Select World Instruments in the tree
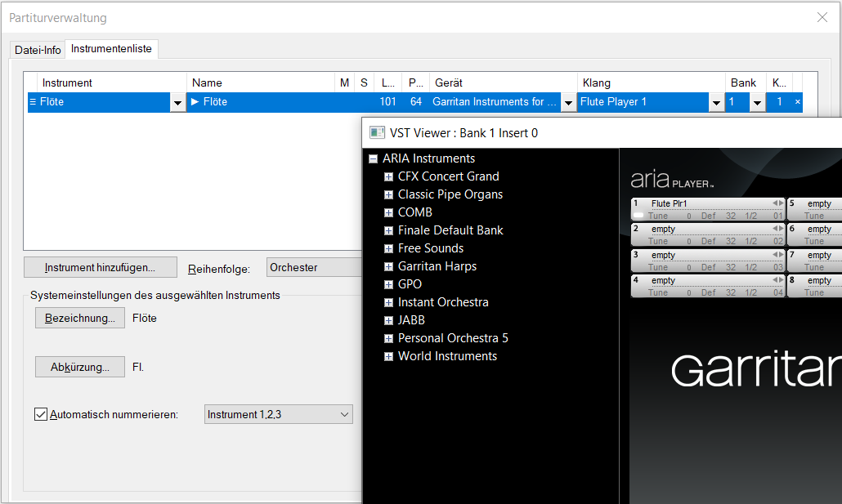This screenshot has height=504, width=842. coord(447,356)
